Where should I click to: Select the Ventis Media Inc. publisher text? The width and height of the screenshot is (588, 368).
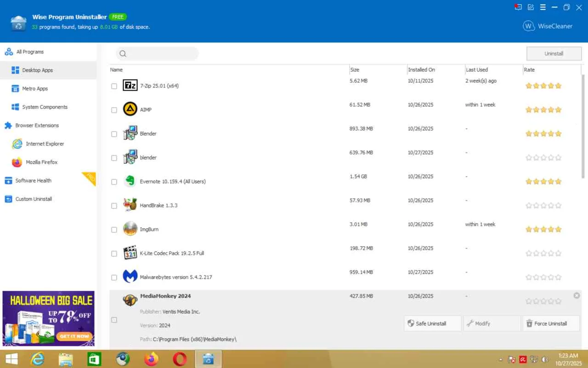click(x=181, y=311)
